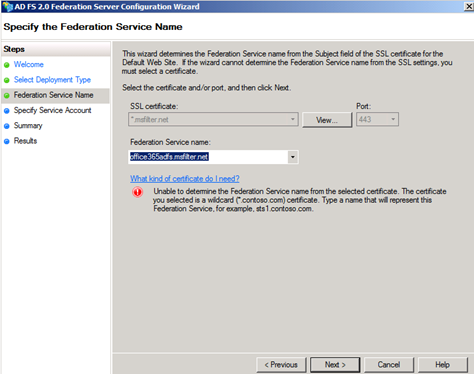Click the green bullet beside Select Deployment Type
474x374 pixels.
7,80
